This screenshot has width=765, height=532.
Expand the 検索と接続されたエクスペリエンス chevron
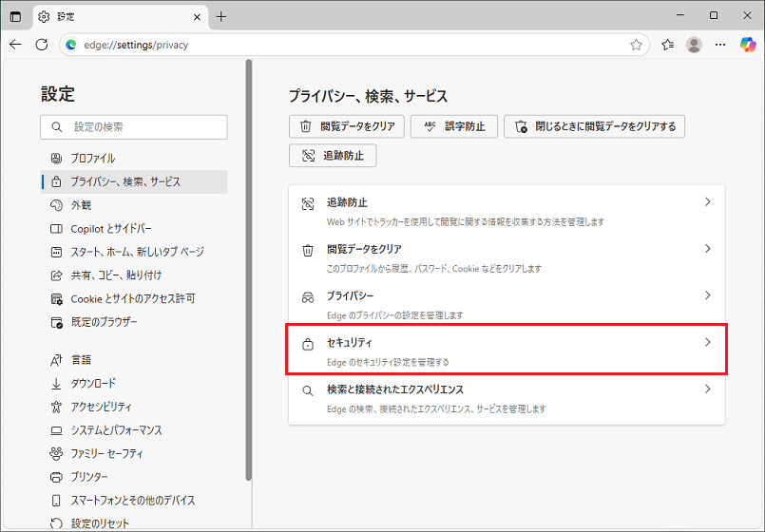coord(707,389)
